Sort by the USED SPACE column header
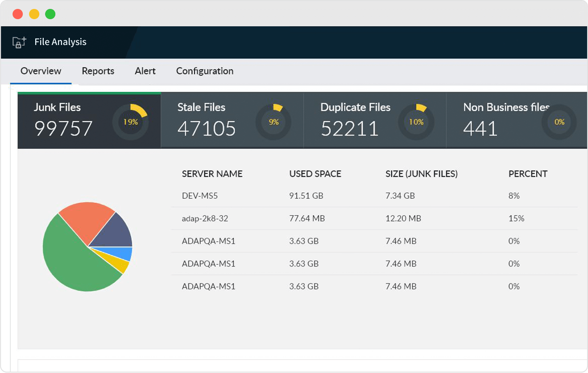This screenshot has height=373, width=588. [x=315, y=174]
